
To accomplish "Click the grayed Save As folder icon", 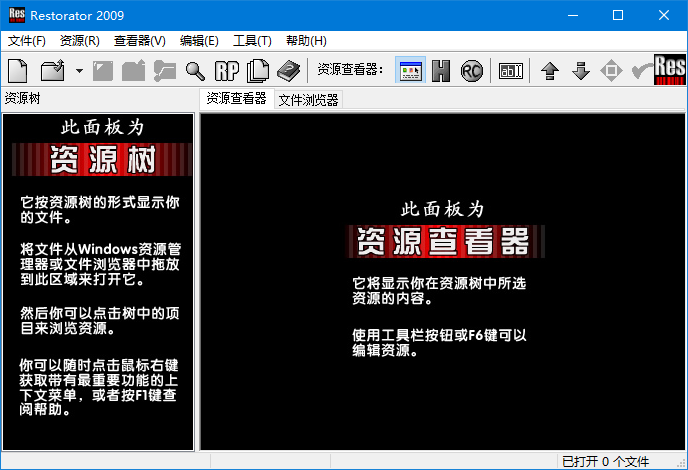I will pos(133,70).
